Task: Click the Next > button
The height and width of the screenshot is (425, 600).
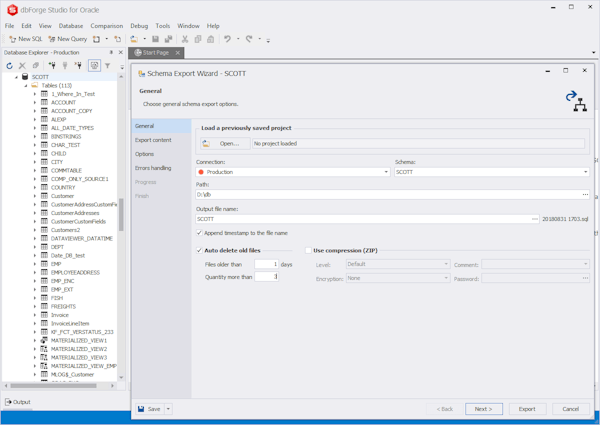Action: coord(484,409)
